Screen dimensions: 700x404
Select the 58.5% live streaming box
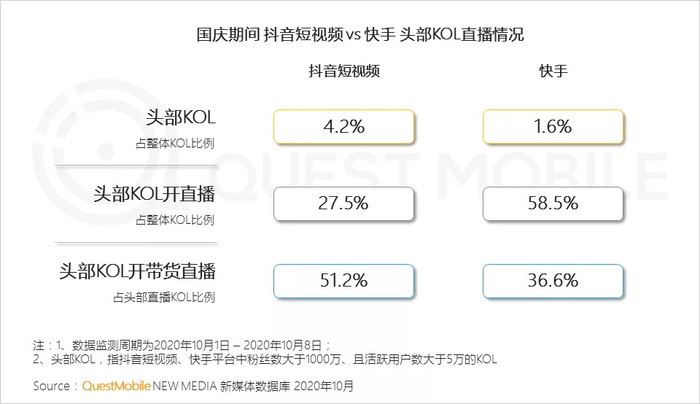[553, 204]
